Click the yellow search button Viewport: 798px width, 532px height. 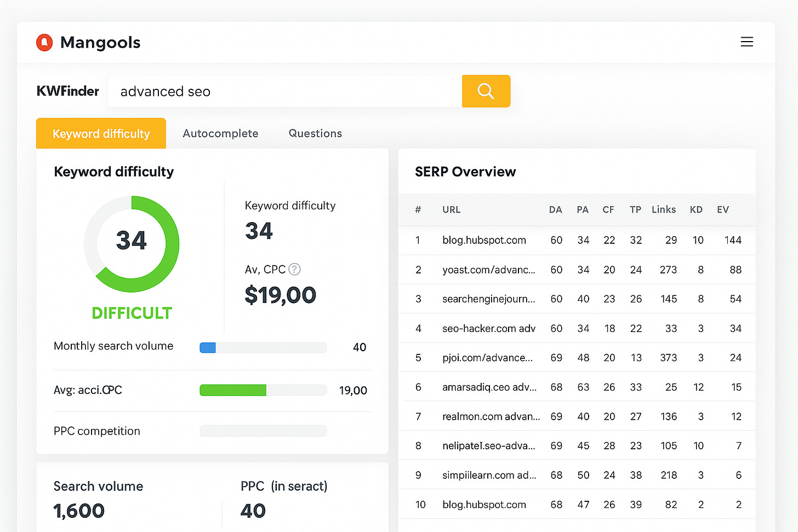(x=486, y=91)
